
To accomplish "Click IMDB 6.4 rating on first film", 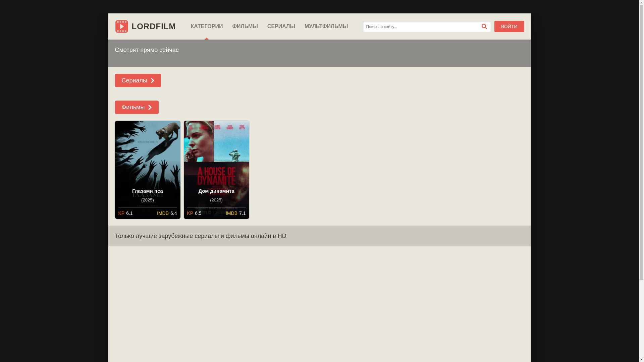I will (x=167, y=213).
